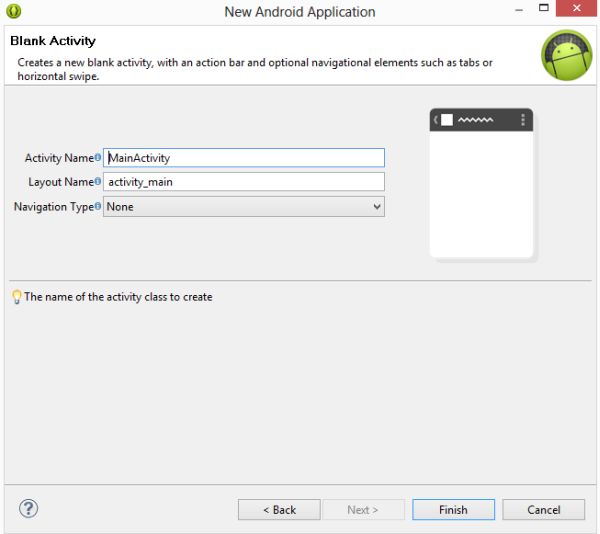Open the Navigation Type dropdown

(x=244, y=207)
